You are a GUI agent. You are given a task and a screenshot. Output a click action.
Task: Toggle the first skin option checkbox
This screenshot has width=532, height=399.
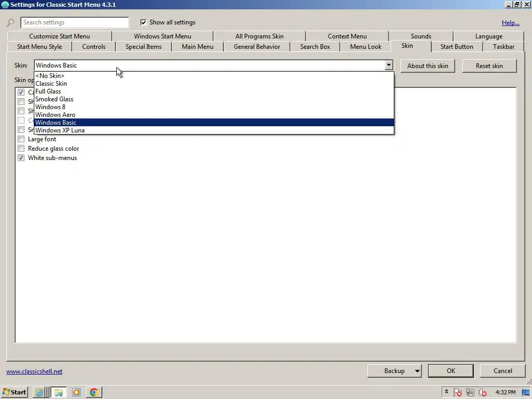pos(21,92)
